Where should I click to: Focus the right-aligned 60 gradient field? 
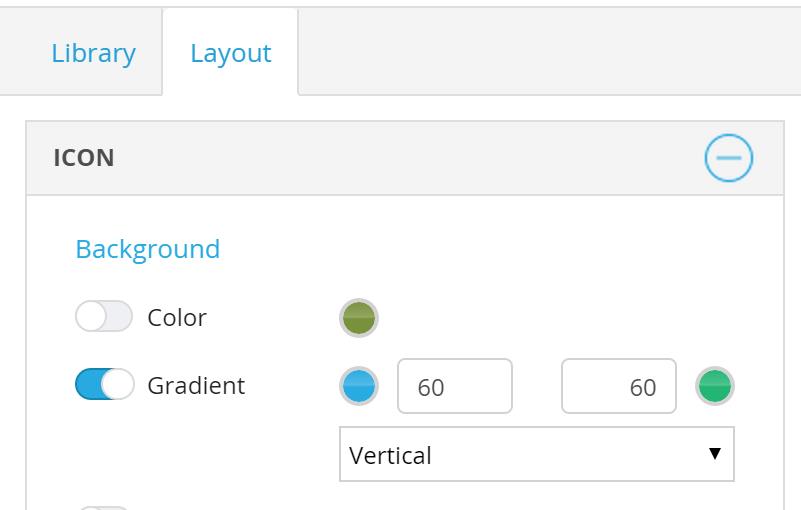pos(618,386)
